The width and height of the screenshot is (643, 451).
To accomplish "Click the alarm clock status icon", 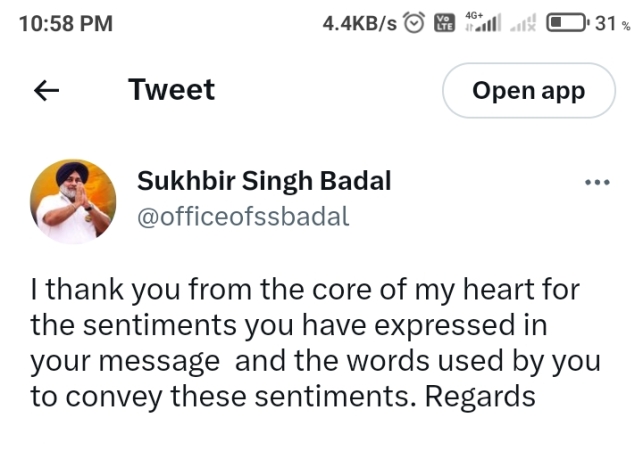I will (x=414, y=23).
